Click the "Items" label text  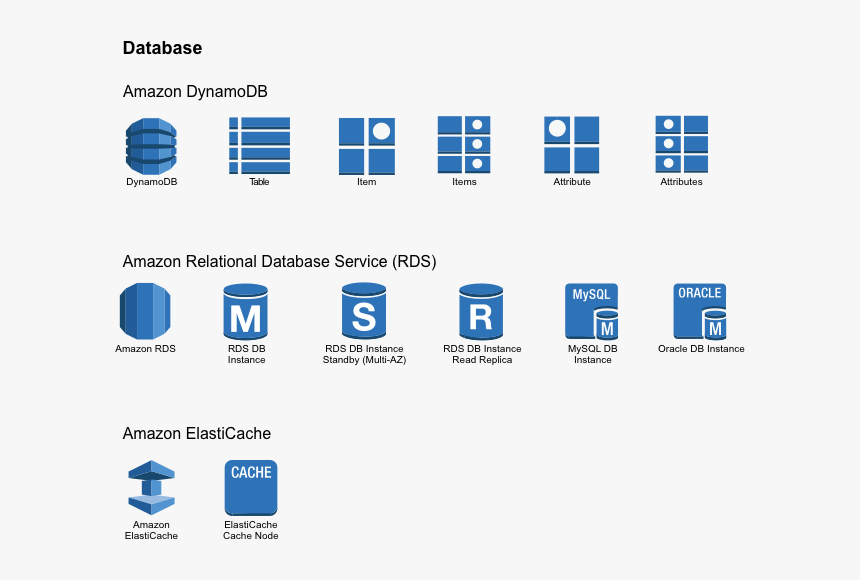tap(464, 182)
